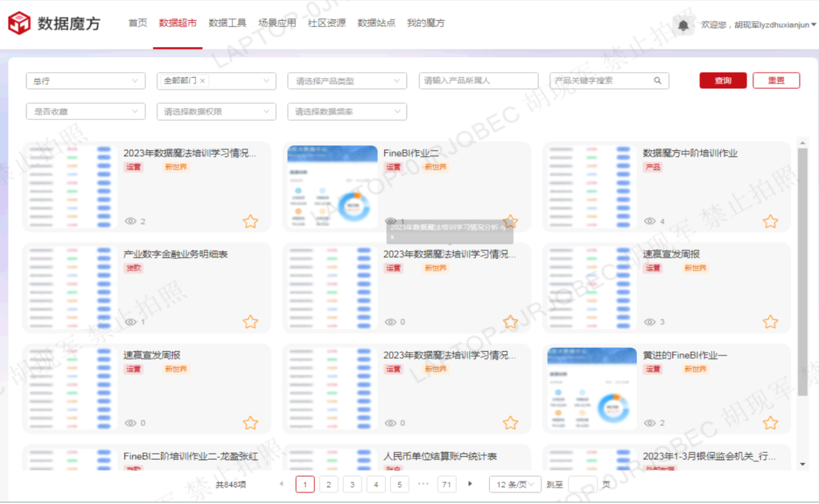Click the scrollbar down arrow

[x=802, y=464]
